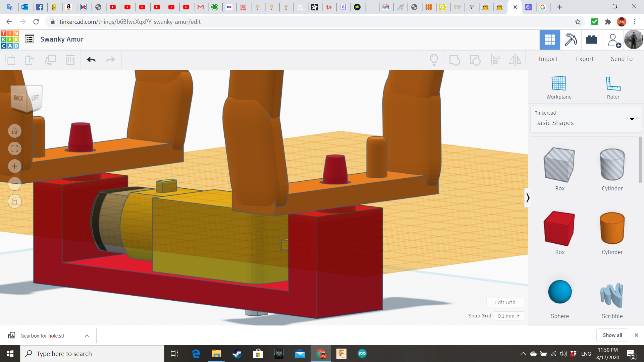Open the Export menu
The width and height of the screenshot is (644, 362).
click(585, 59)
